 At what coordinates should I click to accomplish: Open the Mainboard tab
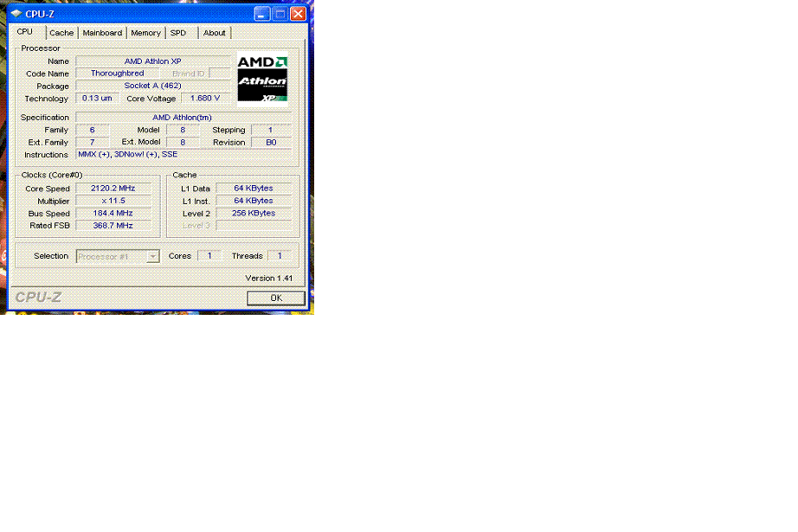pos(102,33)
